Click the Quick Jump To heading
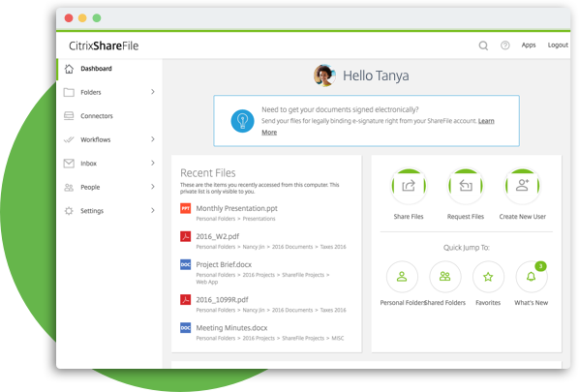 coord(467,248)
